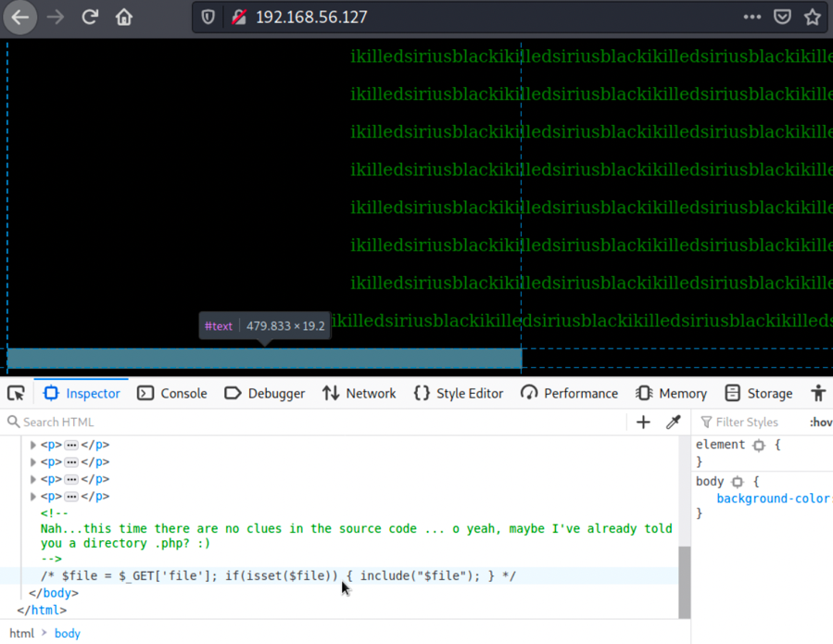
Task: Click the plus icon to create a new node
Action: tap(643, 422)
